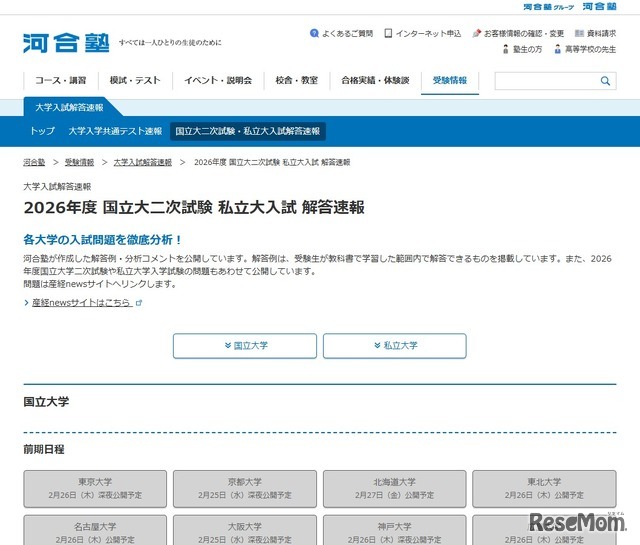This screenshot has width=640, height=545.
Task: Jump to 国立大学 section button
Action: pos(245,346)
